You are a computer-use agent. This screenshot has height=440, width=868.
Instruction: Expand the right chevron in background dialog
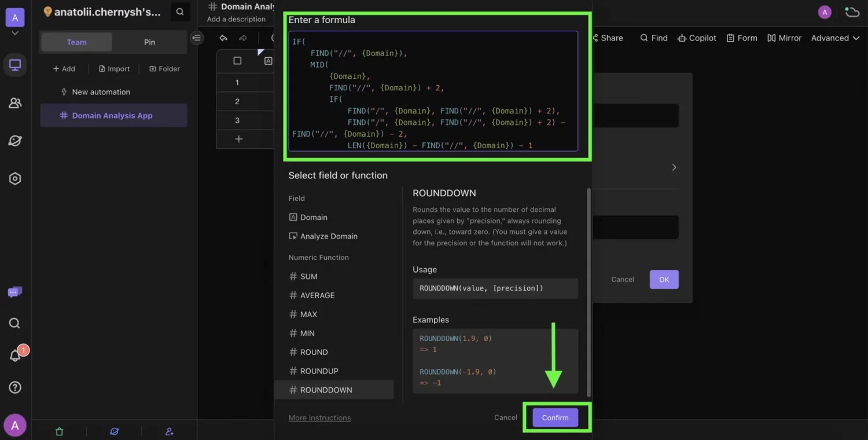point(674,167)
